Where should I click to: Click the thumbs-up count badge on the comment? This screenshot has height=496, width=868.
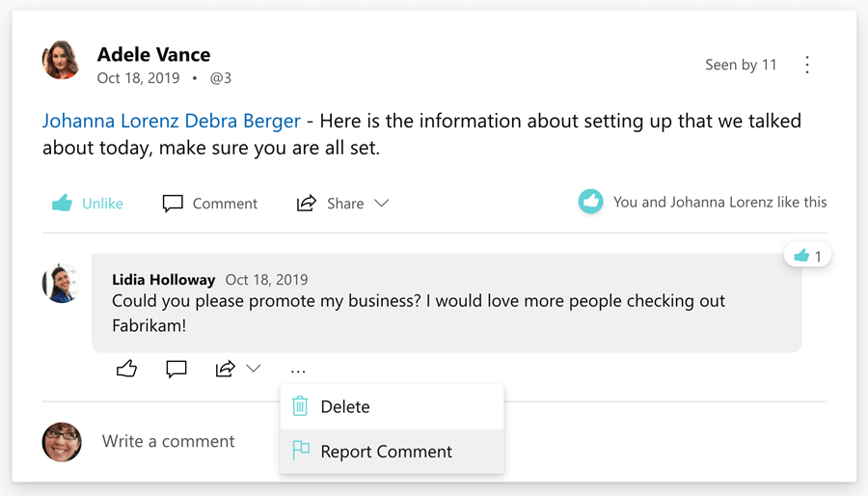(x=807, y=256)
